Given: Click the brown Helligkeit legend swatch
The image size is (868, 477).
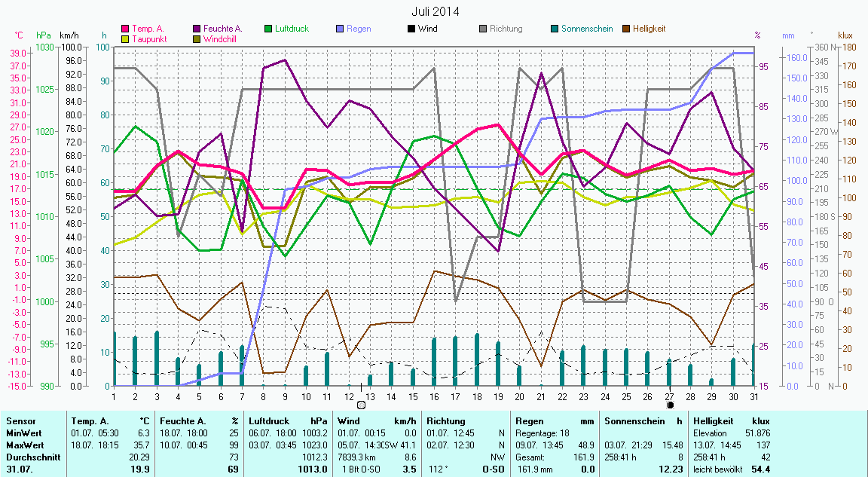Looking at the screenshot, I should (x=626, y=29).
